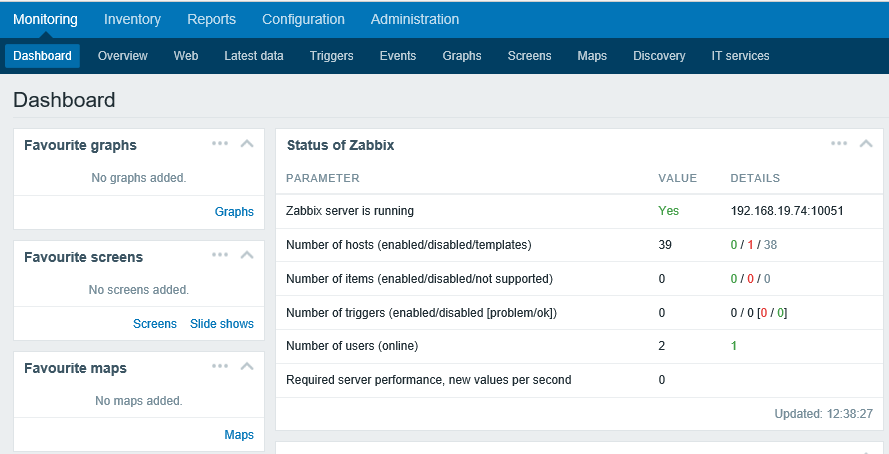Click the No maps added message
The height and width of the screenshot is (454, 889).
click(x=139, y=401)
